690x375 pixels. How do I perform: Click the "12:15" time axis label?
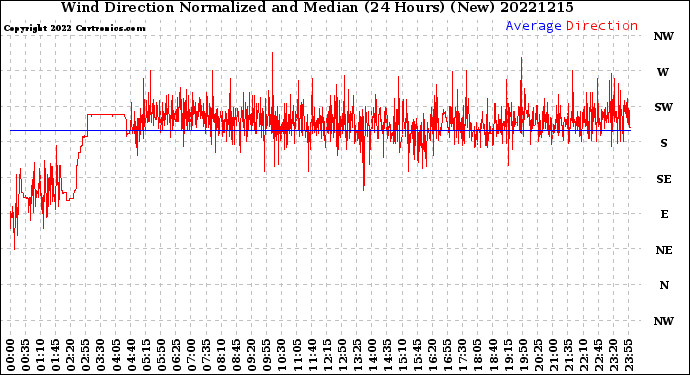pos(327,355)
